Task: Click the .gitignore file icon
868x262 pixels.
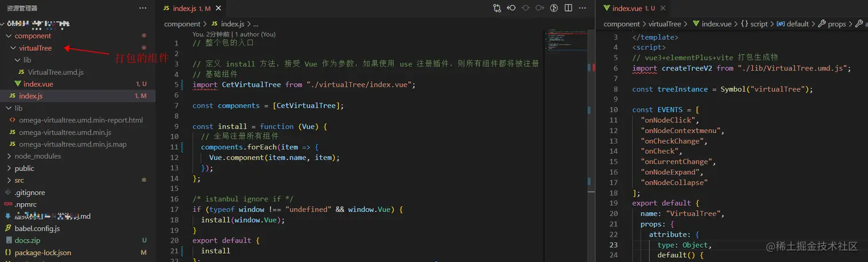Action: 8,193
